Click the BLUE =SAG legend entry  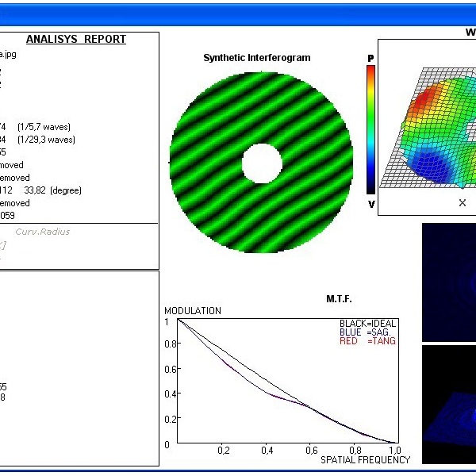point(362,332)
